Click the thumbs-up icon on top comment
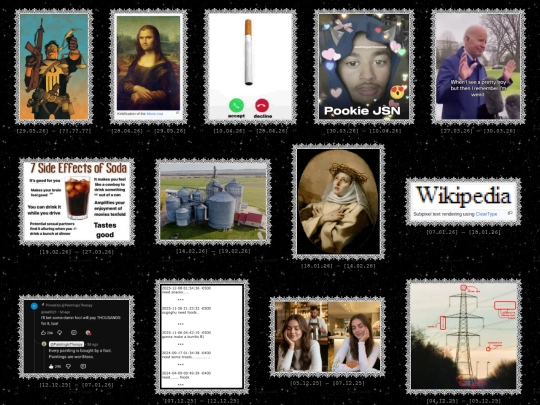 tap(43, 333)
